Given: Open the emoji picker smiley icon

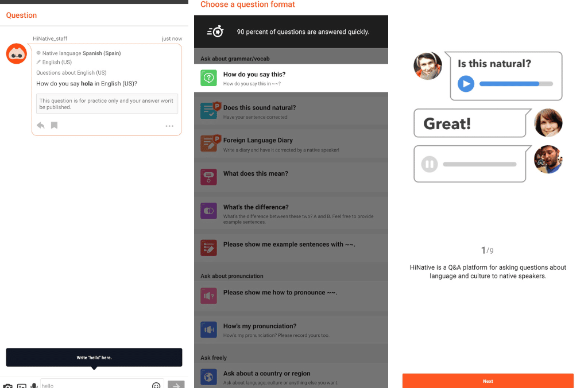Looking at the screenshot, I should coord(156,386).
